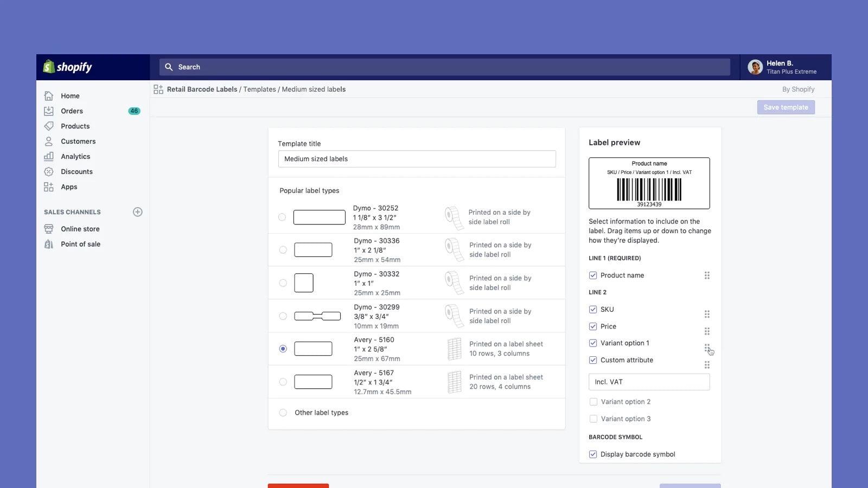Uncheck the Price checkbox
This screenshot has width=868, height=488.
(592, 326)
